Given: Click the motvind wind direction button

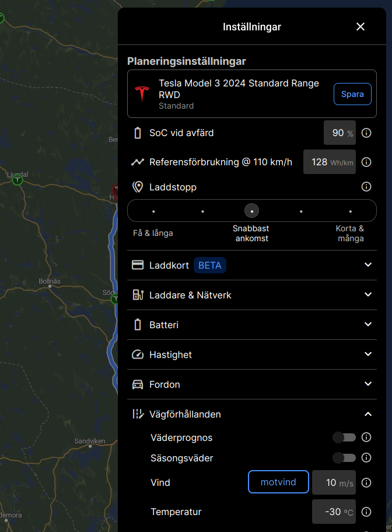Looking at the screenshot, I should (x=278, y=482).
